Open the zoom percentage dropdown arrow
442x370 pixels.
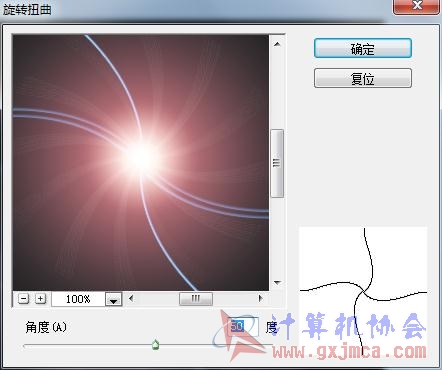pyautogui.click(x=114, y=299)
